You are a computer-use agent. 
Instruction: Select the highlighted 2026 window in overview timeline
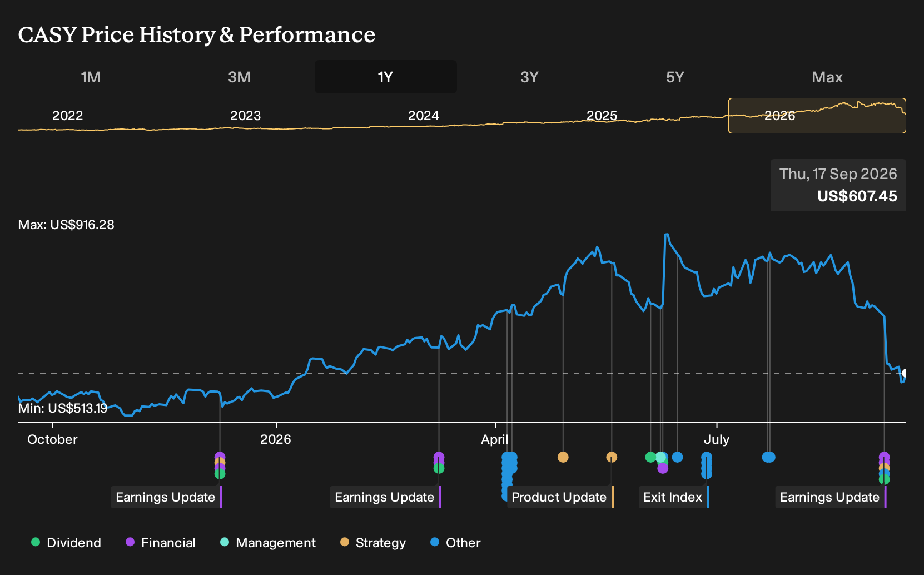[817, 116]
